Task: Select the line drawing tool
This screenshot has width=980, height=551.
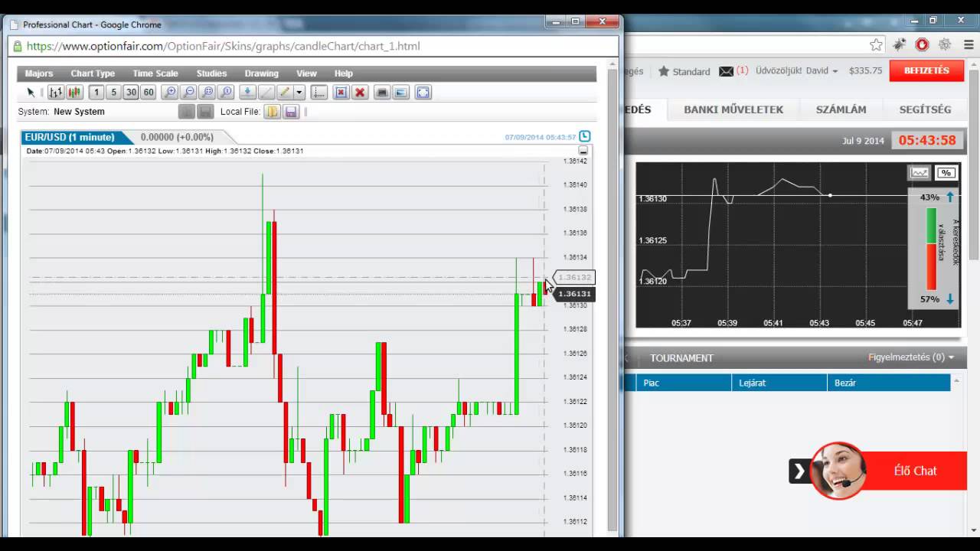Action: (x=266, y=93)
